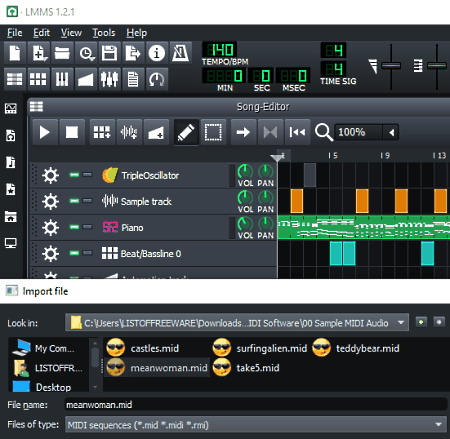Select edit mode selection tool
The height and width of the screenshot is (439, 450).
(213, 132)
